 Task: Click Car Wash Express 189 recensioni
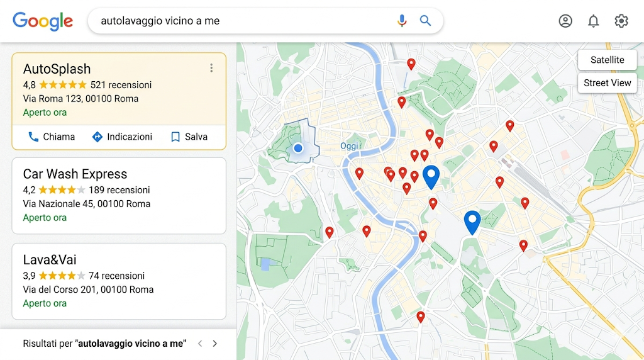click(x=119, y=190)
